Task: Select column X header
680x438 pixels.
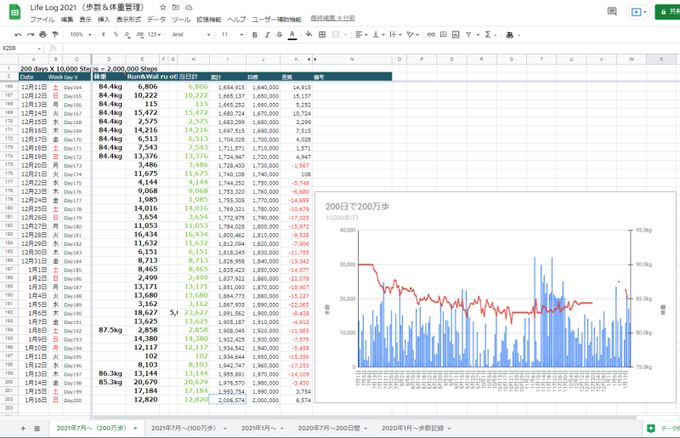Action: coord(661,59)
